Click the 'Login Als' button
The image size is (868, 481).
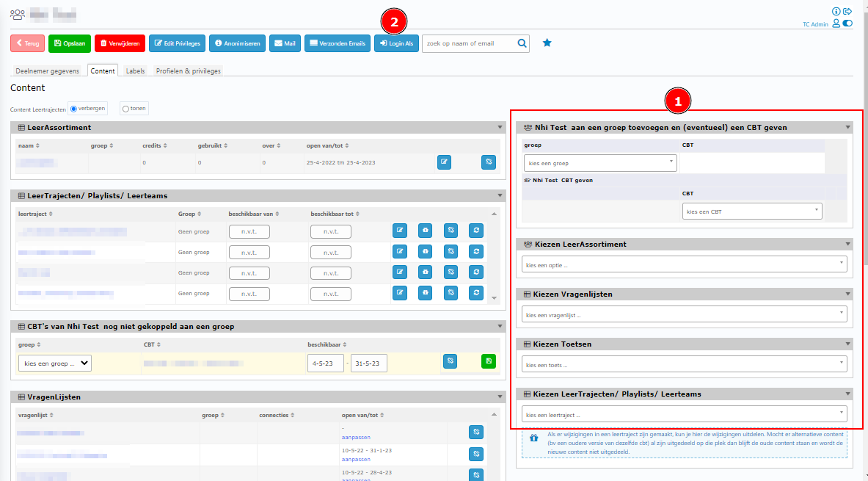[x=396, y=43]
